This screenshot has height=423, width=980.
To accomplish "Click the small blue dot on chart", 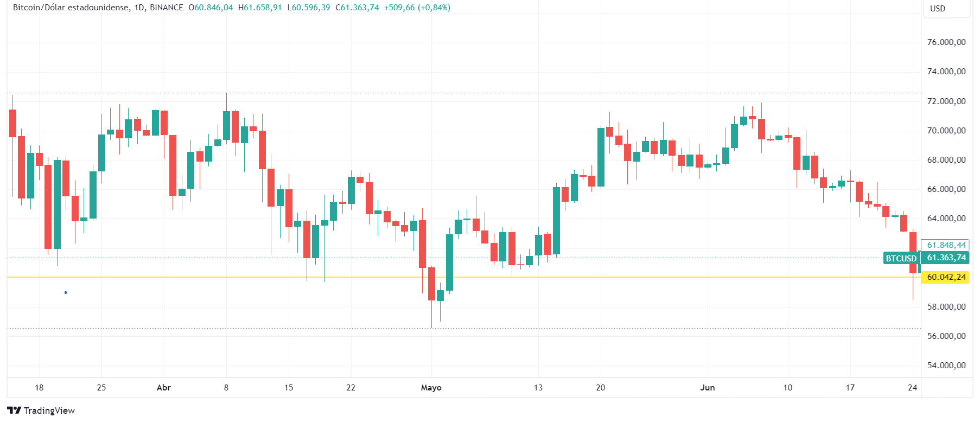I will coord(66,293).
